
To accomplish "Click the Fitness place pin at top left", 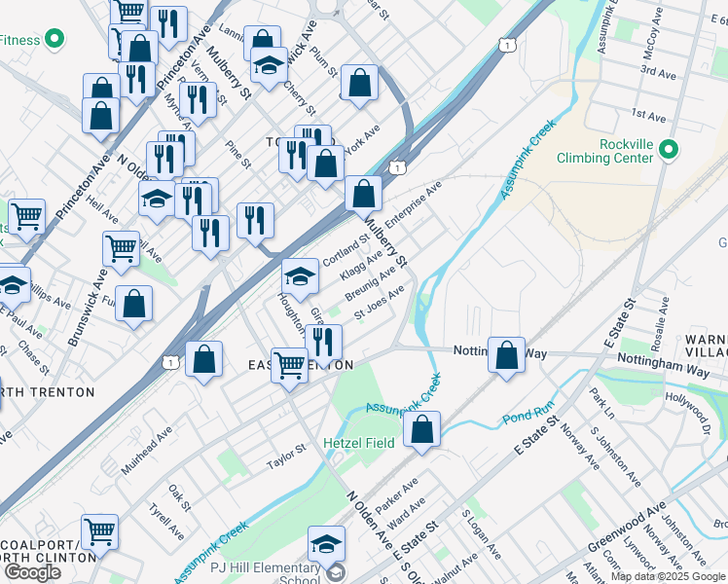I will (x=55, y=39).
